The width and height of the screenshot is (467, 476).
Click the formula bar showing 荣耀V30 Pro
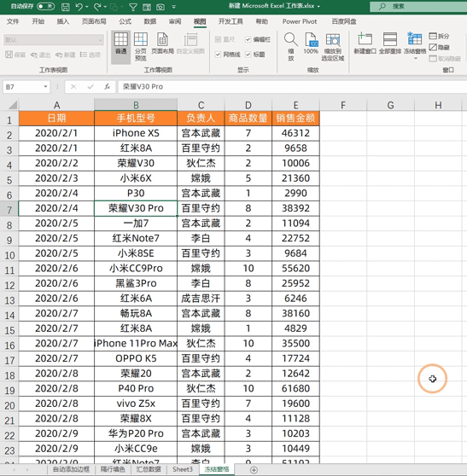click(292, 87)
